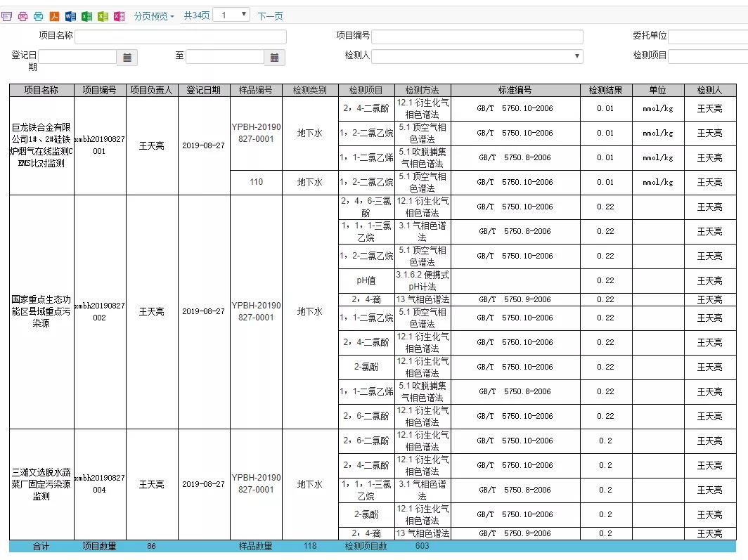
Task: Click the blue printer icon
Action: (x=38, y=16)
